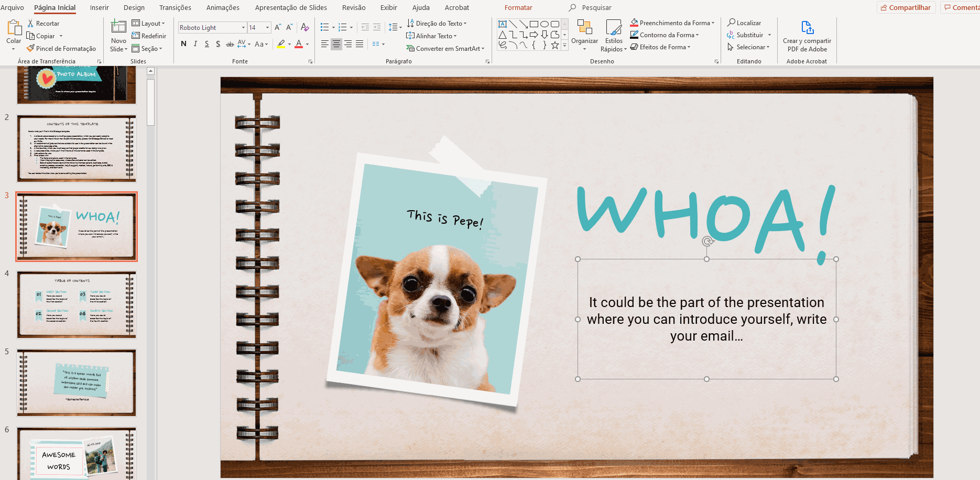Toggle bold (N) formatting
The height and width of the screenshot is (480, 980).
pyautogui.click(x=183, y=44)
